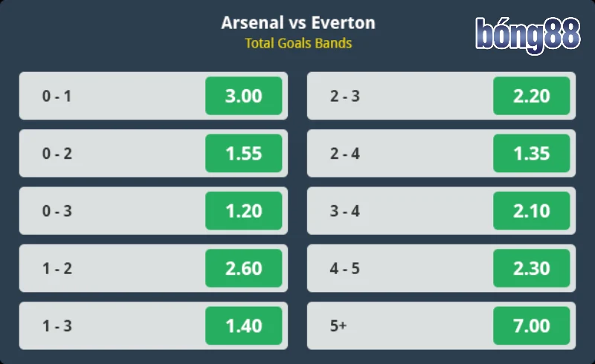
Task: Click the 1 - 3 band label
Action: [57, 326]
